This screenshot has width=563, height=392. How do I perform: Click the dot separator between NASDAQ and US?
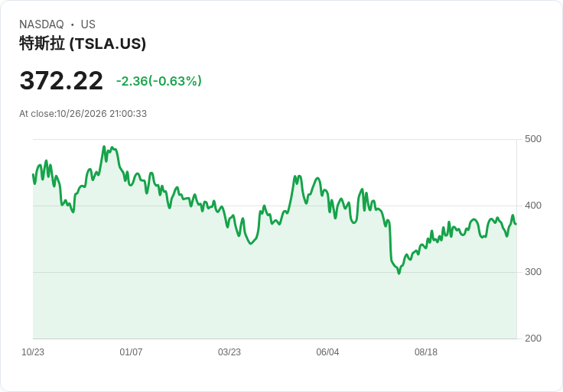(x=73, y=24)
